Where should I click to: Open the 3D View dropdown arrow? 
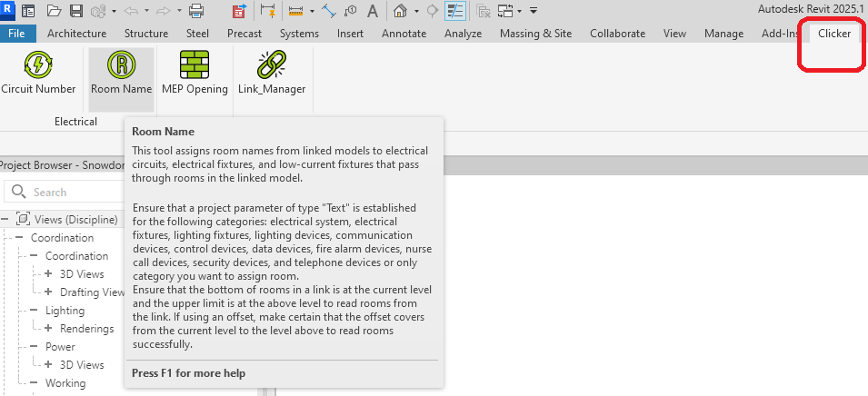(x=415, y=11)
